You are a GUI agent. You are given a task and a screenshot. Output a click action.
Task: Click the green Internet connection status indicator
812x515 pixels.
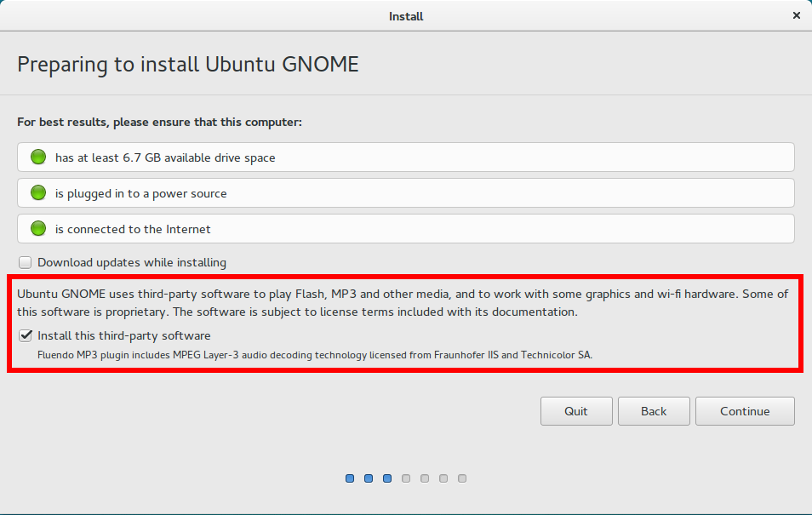tap(38, 228)
